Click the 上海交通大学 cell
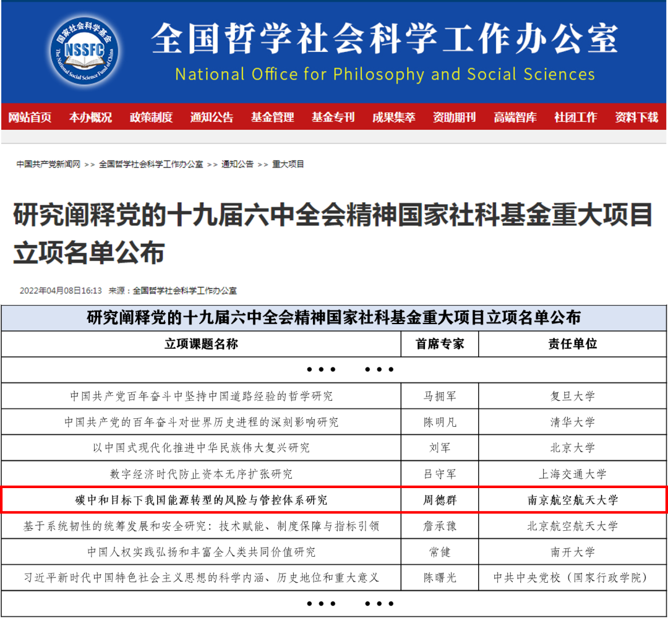 [x=573, y=474]
